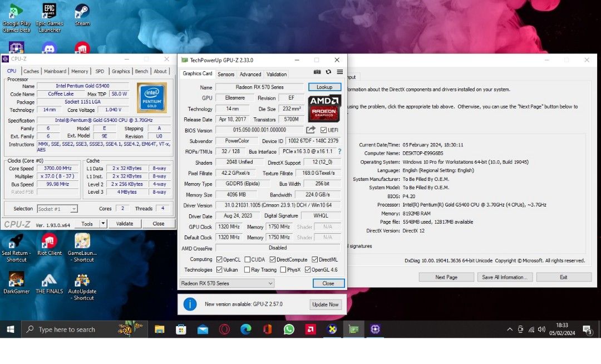601x364 pixels.
Task: Click the Windows Start button
Action: pos(11,329)
